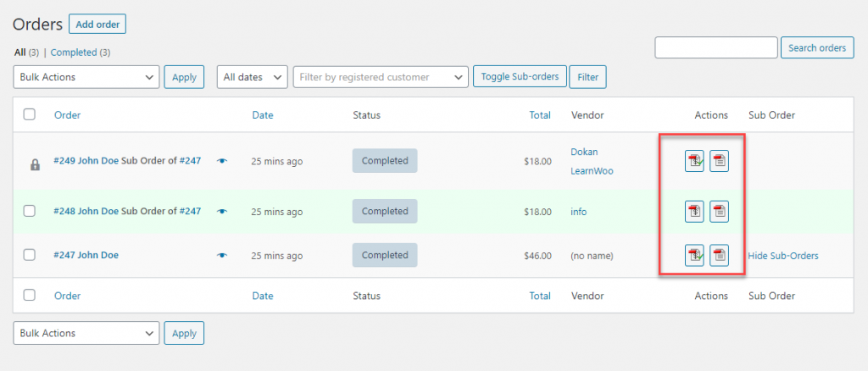The height and width of the screenshot is (371, 868).
Task: Open bottom Bulk Actions dropdown
Action: pos(86,334)
